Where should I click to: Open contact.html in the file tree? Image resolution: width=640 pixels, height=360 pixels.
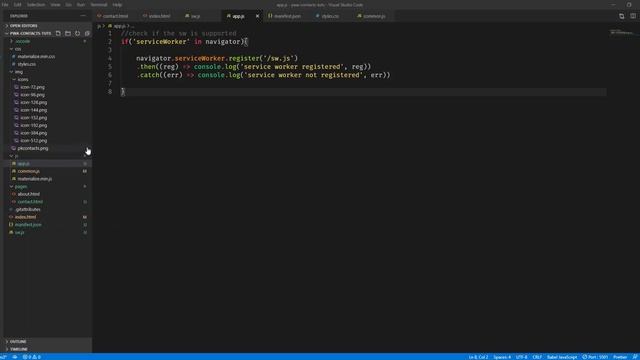click(30, 202)
